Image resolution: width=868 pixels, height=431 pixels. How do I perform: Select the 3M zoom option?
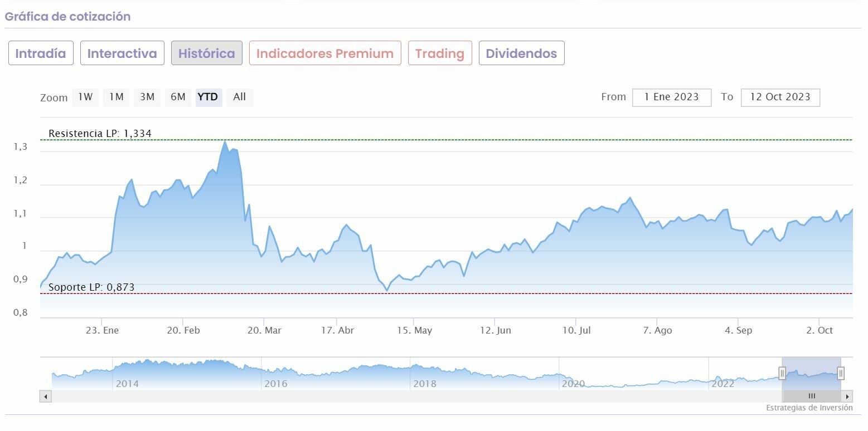click(x=147, y=97)
